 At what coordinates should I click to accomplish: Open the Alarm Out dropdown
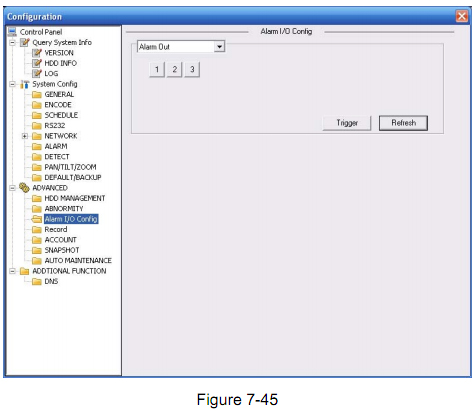pyautogui.click(x=219, y=47)
